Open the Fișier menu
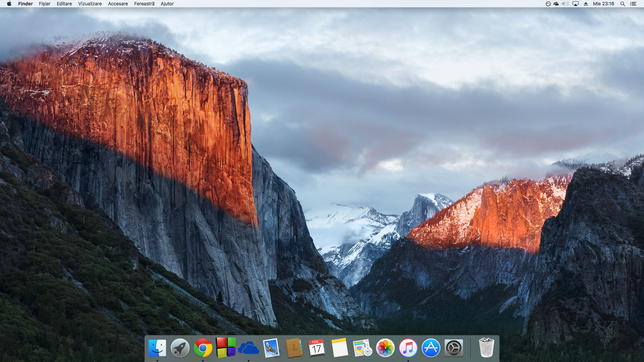 pos(45,4)
